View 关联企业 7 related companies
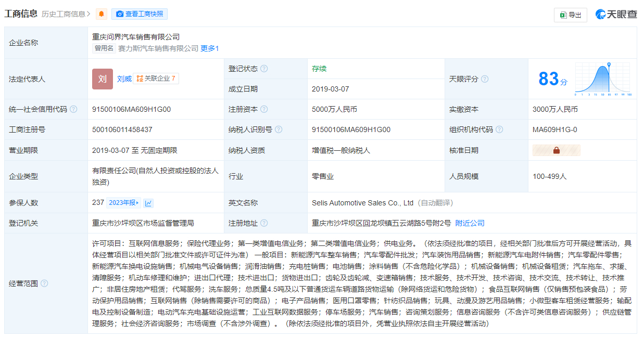The width and height of the screenshot is (644, 338). tap(156, 79)
